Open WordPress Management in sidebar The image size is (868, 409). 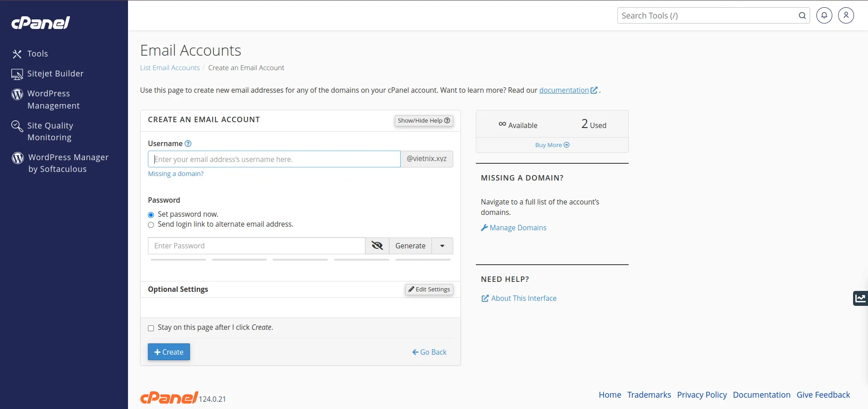pos(46,100)
